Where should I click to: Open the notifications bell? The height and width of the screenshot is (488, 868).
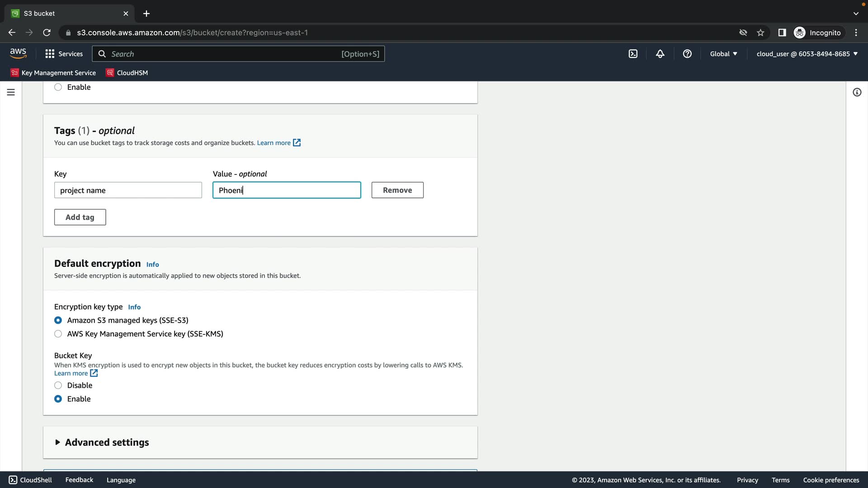pyautogui.click(x=660, y=54)
